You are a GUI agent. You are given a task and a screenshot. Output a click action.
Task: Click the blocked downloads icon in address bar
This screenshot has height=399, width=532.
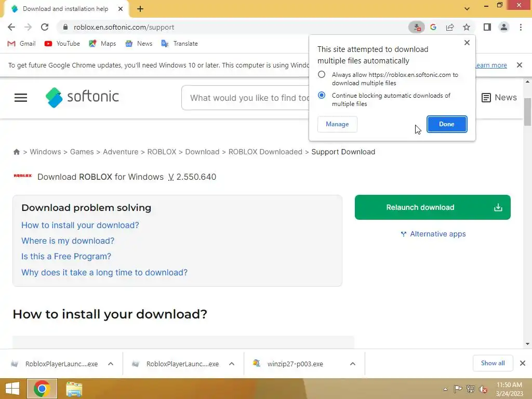[x=417, y=27]
